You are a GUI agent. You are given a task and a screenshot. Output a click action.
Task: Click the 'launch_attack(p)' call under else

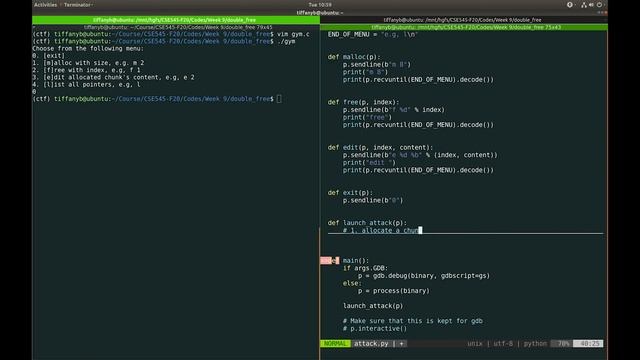373,306
